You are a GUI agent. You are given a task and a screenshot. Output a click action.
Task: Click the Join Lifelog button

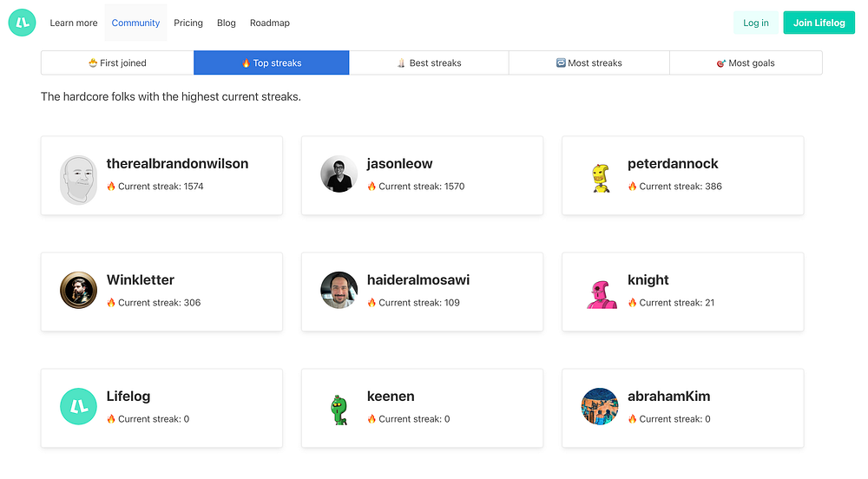click(x=819, y=23)
